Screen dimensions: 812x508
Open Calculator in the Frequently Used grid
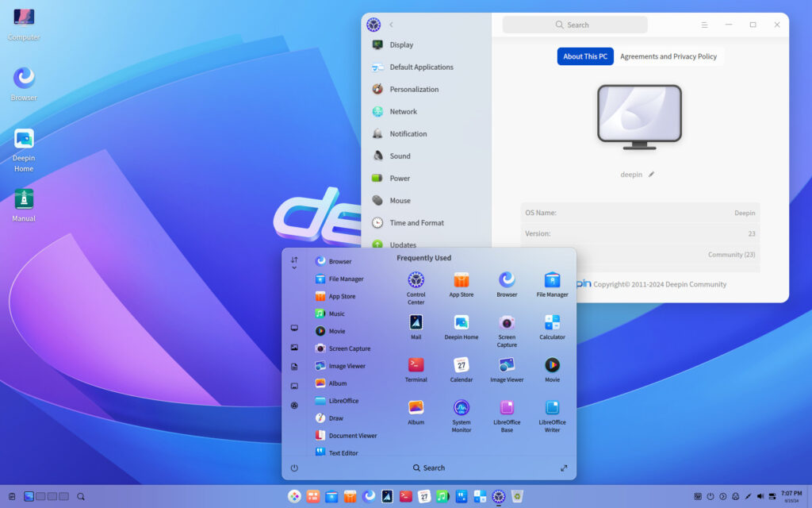[x=552, y=323]
